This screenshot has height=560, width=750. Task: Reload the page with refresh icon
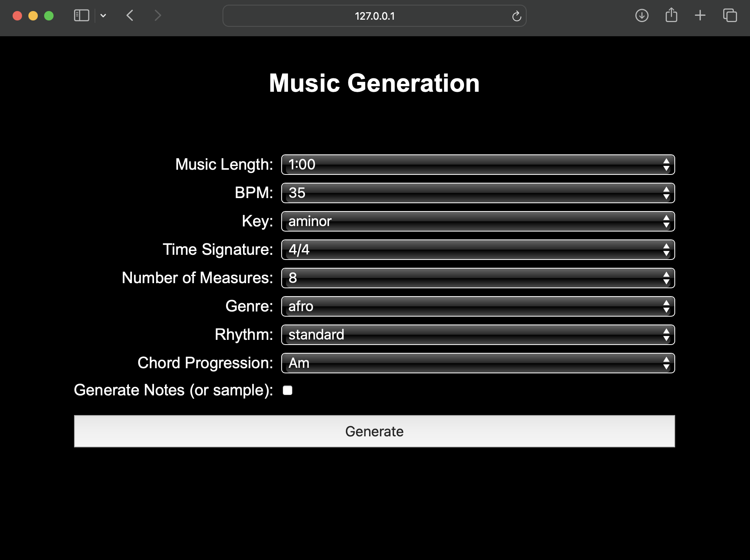pyautogui.click(x=516, y=16)
